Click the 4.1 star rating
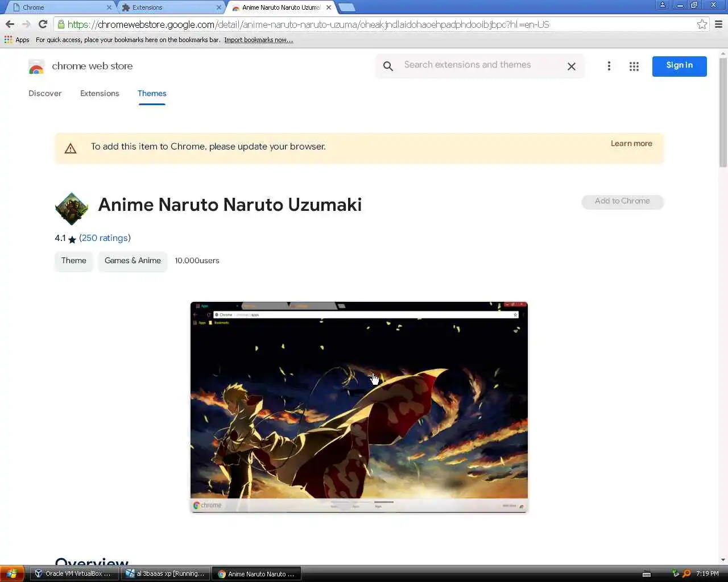 [65, 238]
